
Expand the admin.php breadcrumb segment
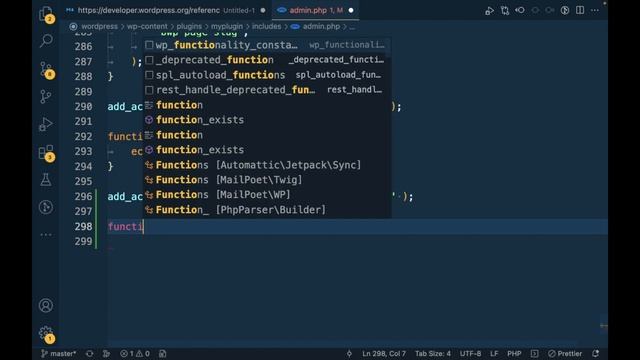tap(321, 27)
